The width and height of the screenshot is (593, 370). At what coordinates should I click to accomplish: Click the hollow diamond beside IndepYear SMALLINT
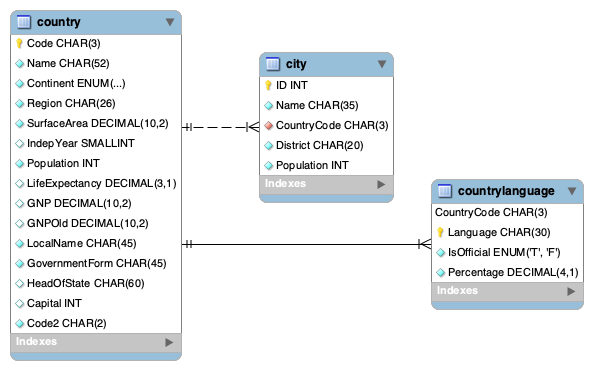(20, 144)
